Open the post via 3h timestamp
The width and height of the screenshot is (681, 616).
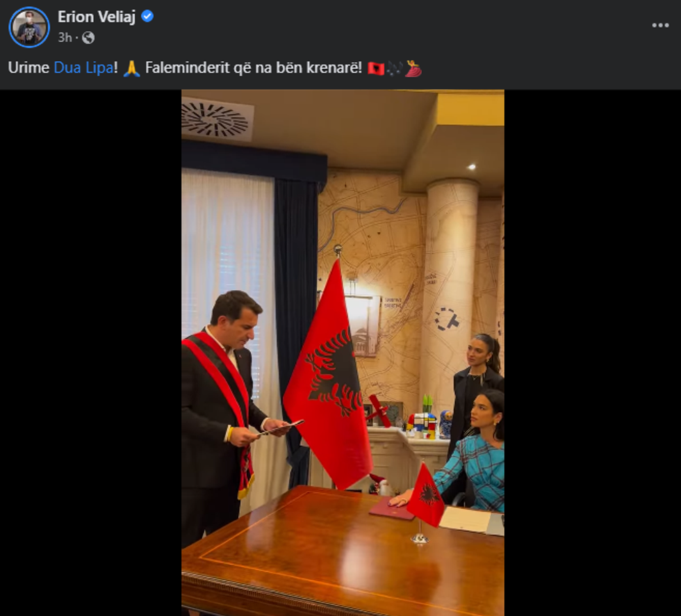click(x=65, y=38)
